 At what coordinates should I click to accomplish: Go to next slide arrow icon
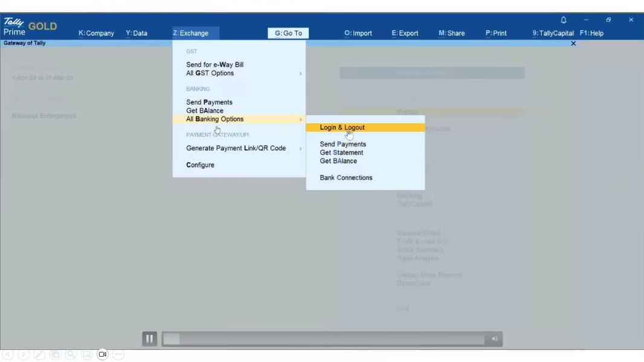(x=24, y=354)
